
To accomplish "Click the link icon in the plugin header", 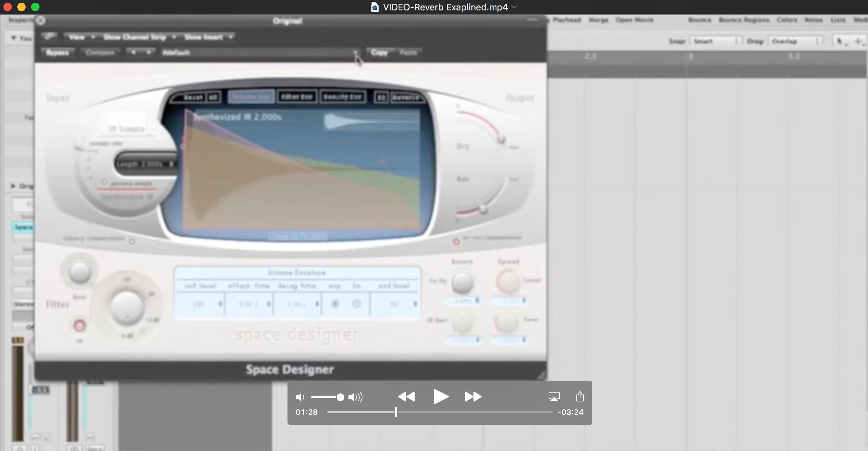I will (x=50, y=36).
